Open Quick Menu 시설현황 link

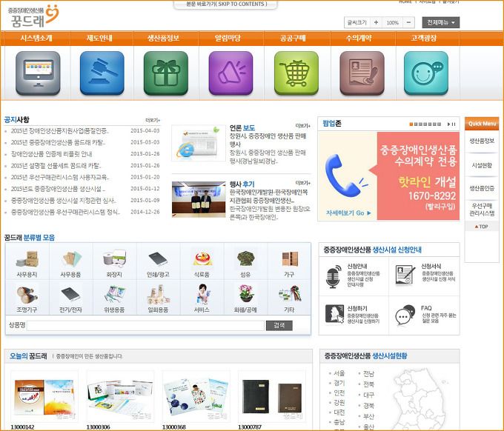point(482,165)
